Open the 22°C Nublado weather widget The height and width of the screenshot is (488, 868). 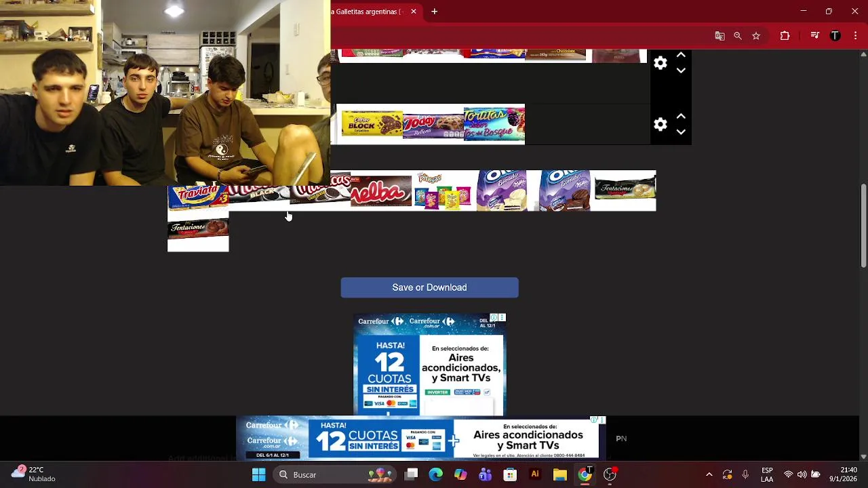pyautogui.click(x=33, y=474)
